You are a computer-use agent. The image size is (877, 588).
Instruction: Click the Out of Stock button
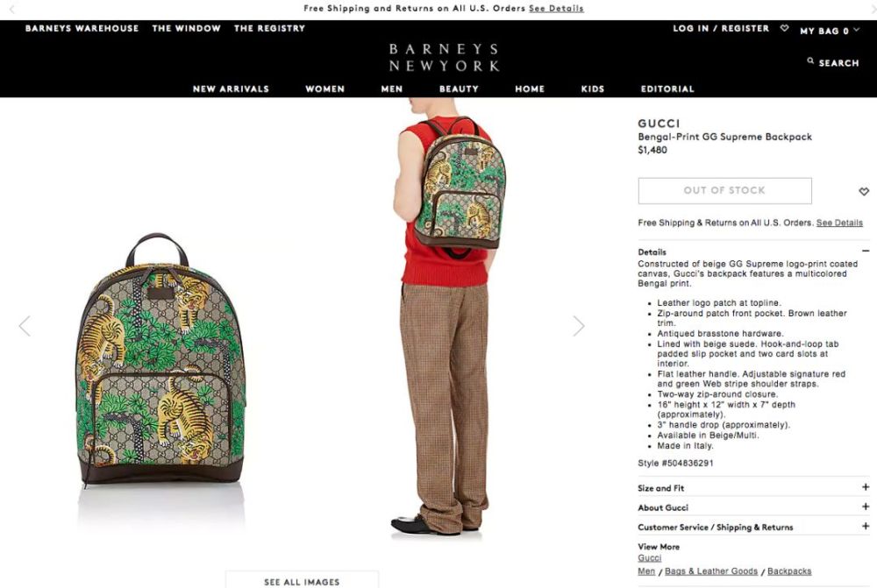(725, 191)
